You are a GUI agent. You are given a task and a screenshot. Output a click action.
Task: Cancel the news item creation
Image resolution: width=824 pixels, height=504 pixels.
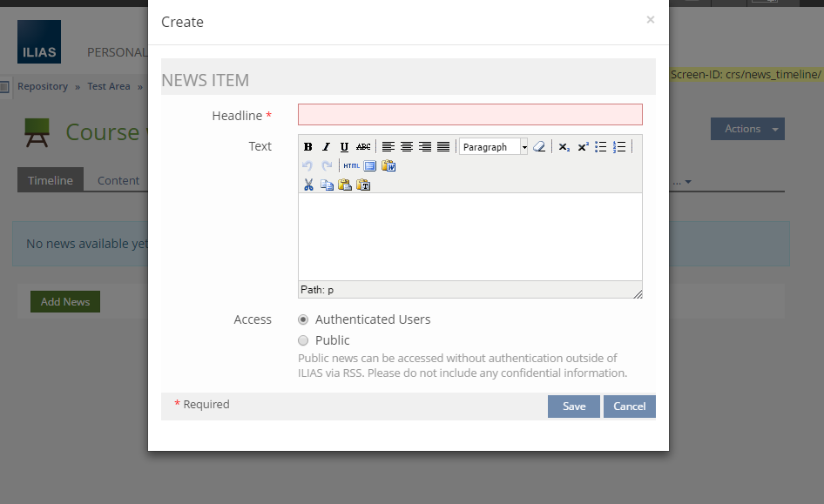tap(630, 407)
